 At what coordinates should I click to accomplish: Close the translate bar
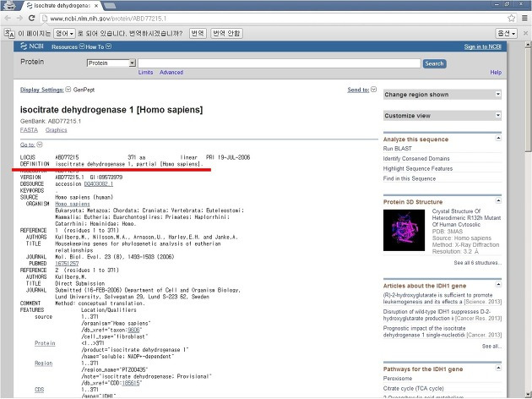tap(525, 33)
